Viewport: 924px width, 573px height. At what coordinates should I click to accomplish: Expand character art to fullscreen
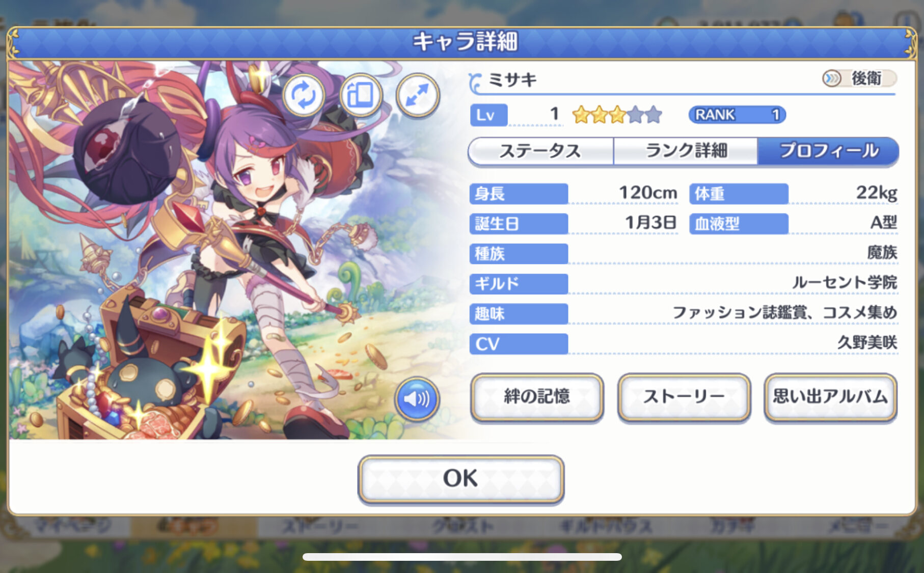tap(418, 95)
